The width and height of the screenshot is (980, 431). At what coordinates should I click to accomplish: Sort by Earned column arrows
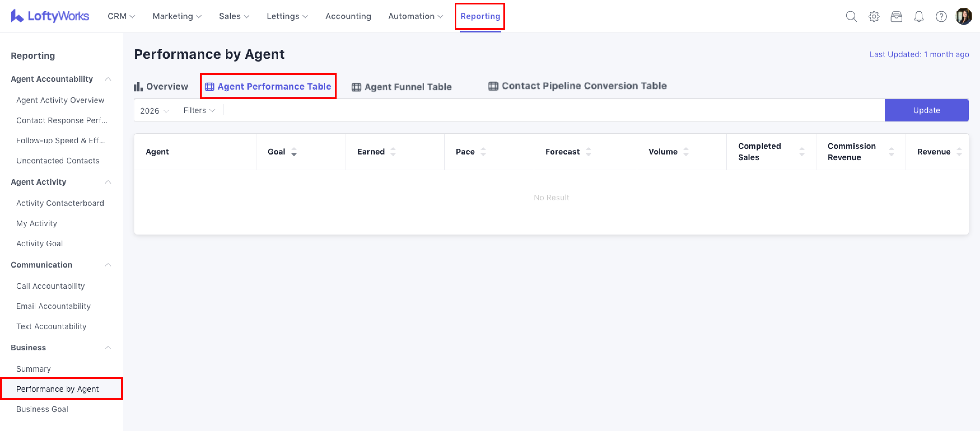pyautogui.click(x=393, y=152)
